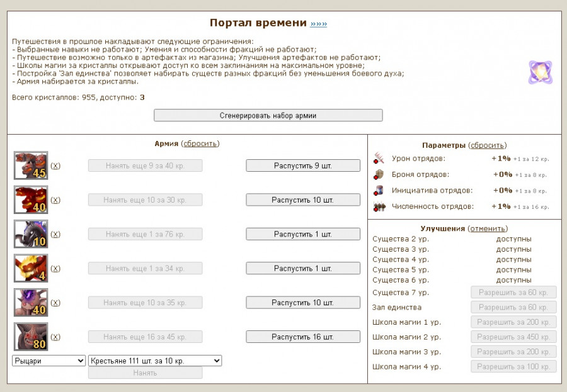Click the squad size parameter icon
The width and height of the screenshot is (567, 392).
(379, 206)
